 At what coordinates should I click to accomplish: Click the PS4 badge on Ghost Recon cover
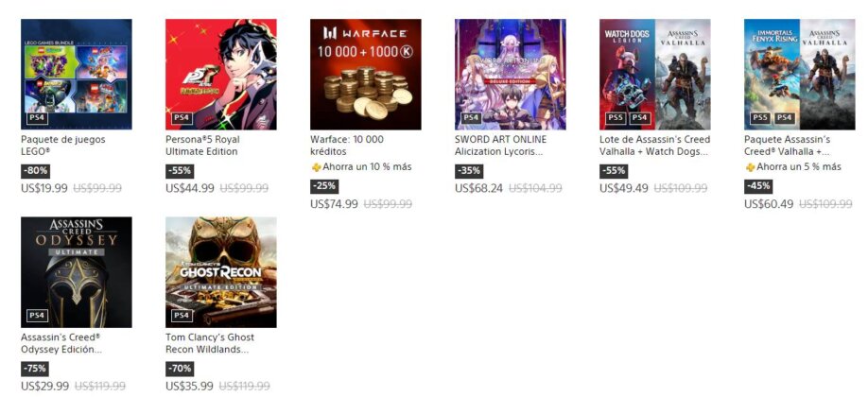182,316
